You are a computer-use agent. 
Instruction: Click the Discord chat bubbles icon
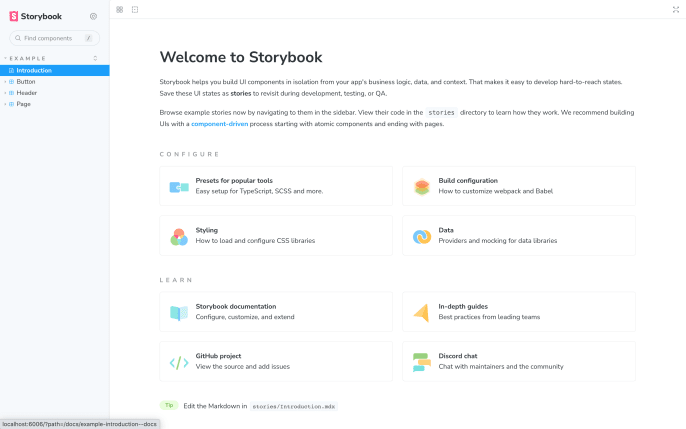pos(422,363)
